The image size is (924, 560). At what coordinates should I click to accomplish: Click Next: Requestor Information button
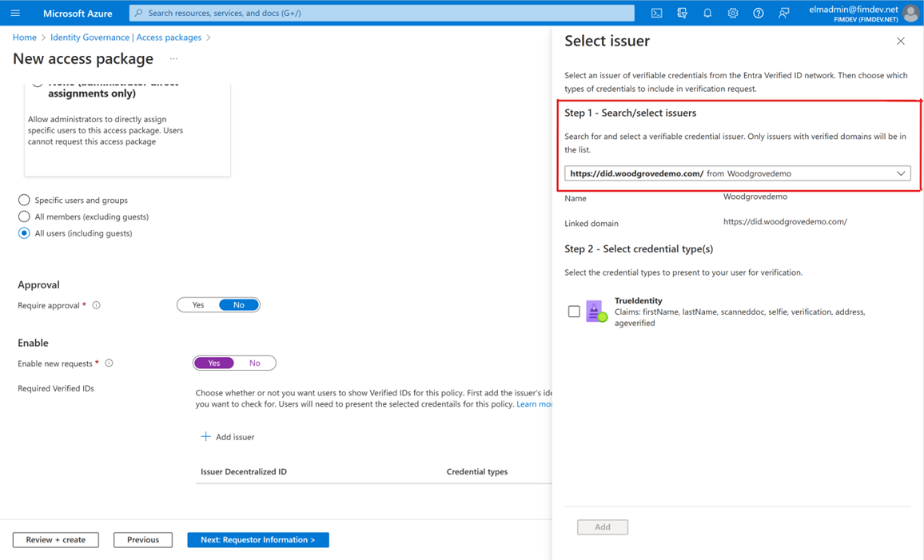click(x=257, y=540)
